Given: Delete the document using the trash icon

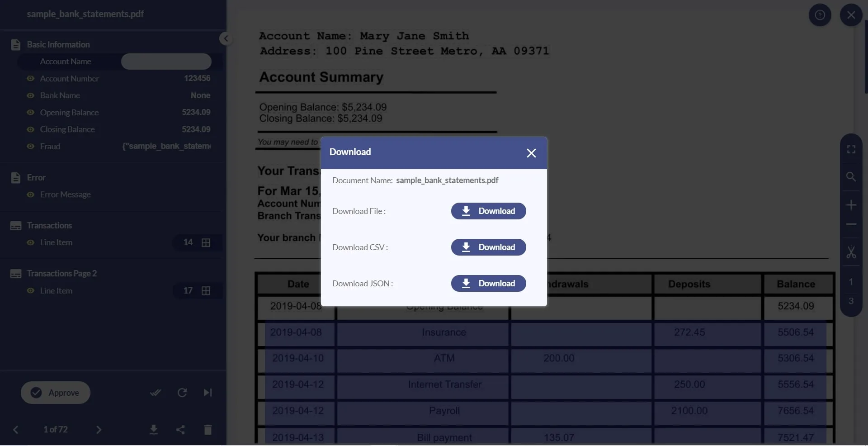Looking at the screenshot, I should pyautogui.click(x=208, y=430).
